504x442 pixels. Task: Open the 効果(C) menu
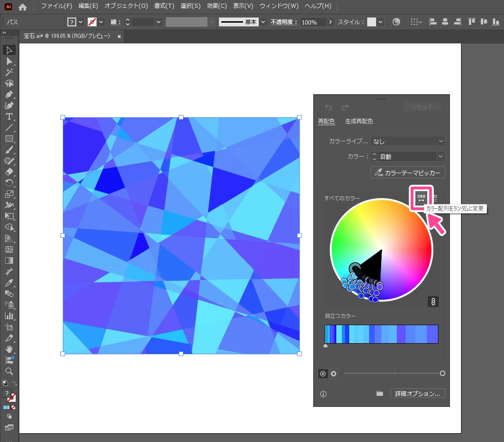pos(217,6)
